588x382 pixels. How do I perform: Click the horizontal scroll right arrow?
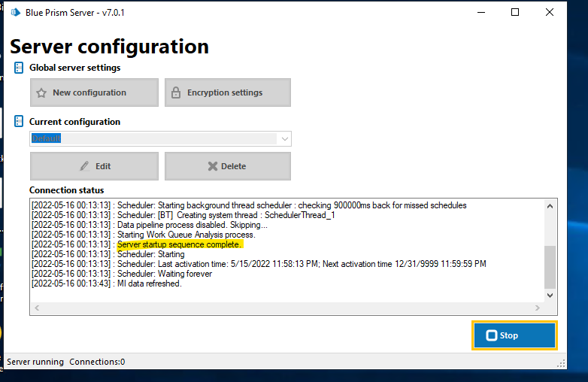[538, 308]
